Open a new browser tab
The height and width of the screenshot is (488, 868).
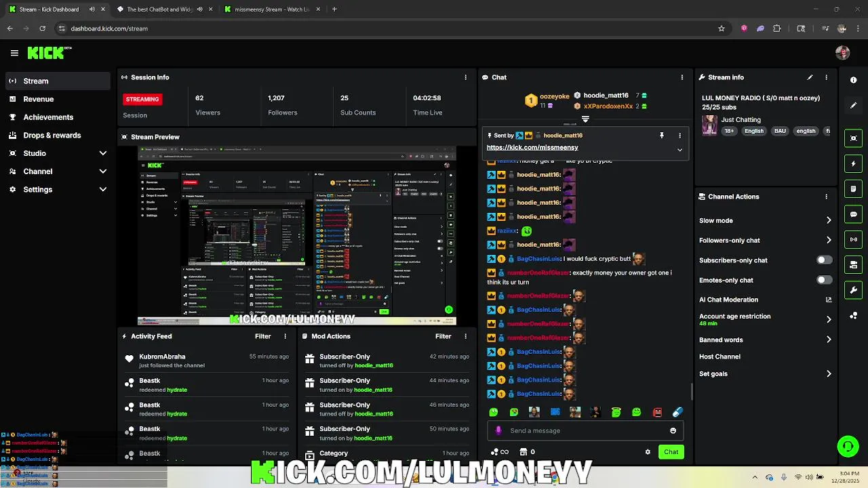click(334, 9)
